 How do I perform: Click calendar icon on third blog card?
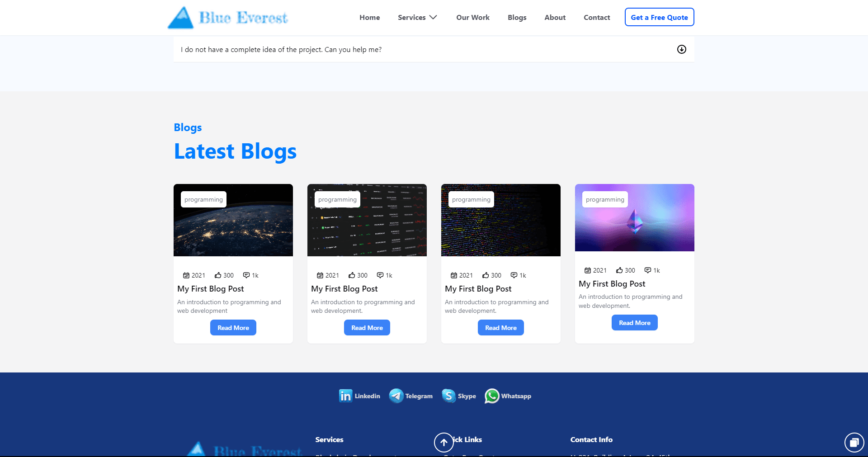coord(453,275)
